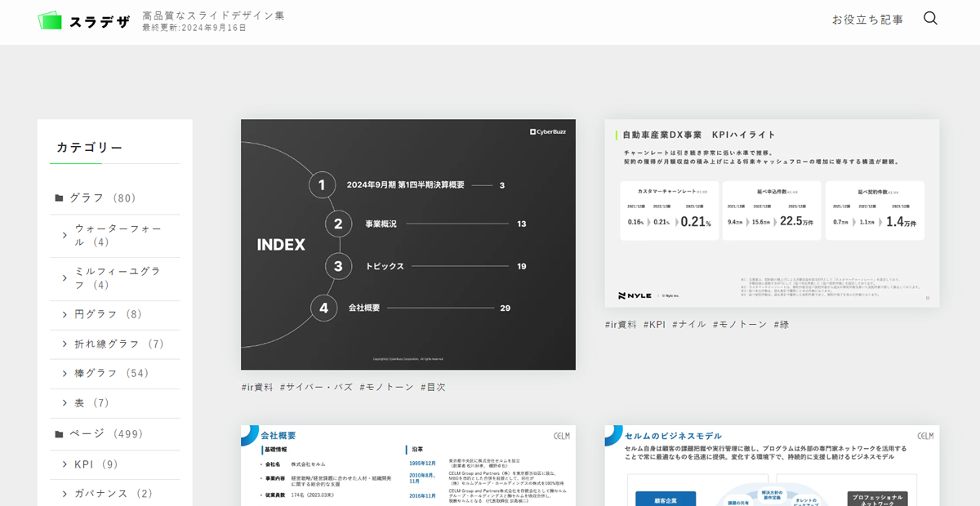Go to スラデザ site title
This screenshot has height=506, width=980.
[100, 21]
